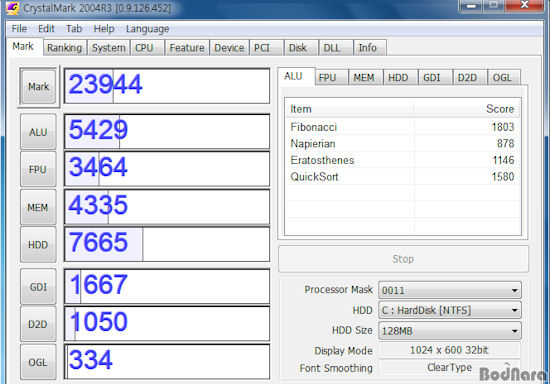Start the ALU benchmark button
550x384 pixels.
(x=38, y=132)
